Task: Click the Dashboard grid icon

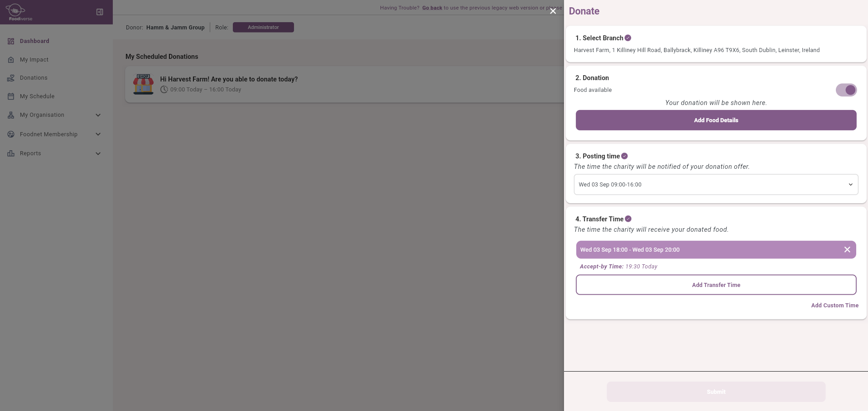Action: point(11,41)
